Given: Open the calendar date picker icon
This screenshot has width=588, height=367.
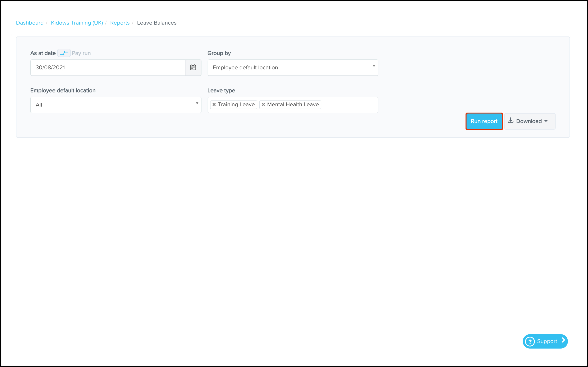Looking at the screenshot, I should [193, 67].
